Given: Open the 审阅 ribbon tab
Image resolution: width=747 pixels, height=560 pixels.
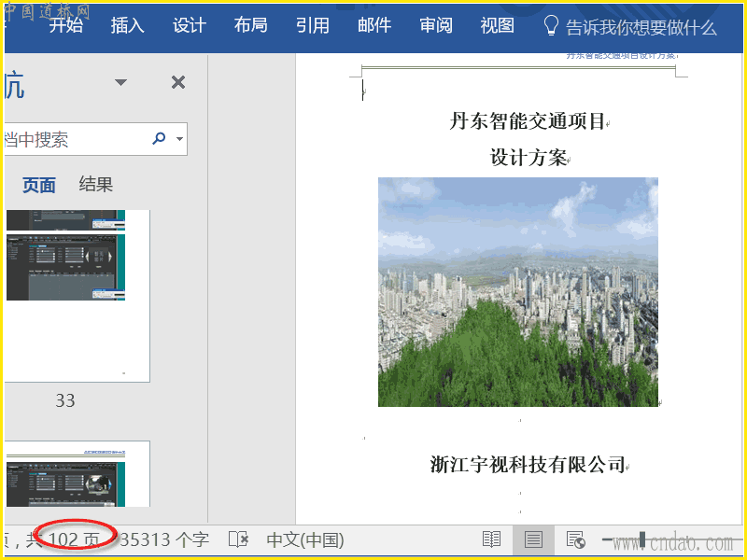Looking at the screenshot, I should (436, 25).
